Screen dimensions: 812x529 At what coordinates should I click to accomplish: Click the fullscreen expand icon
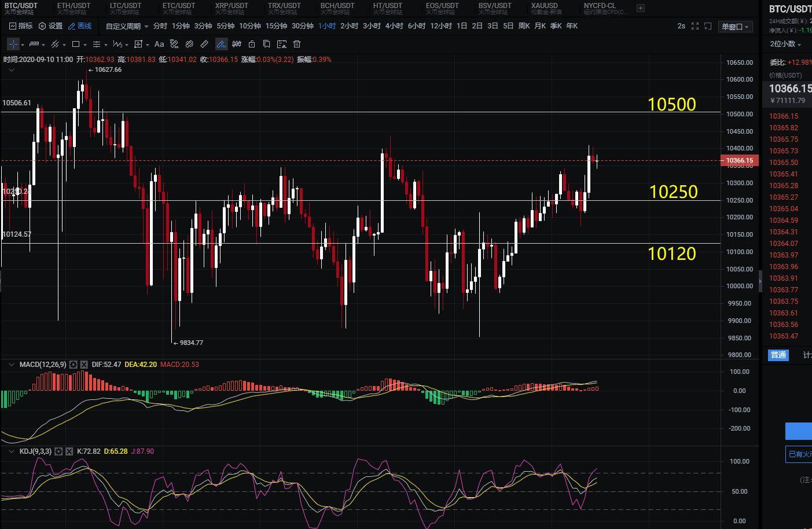tap(695, 26)
